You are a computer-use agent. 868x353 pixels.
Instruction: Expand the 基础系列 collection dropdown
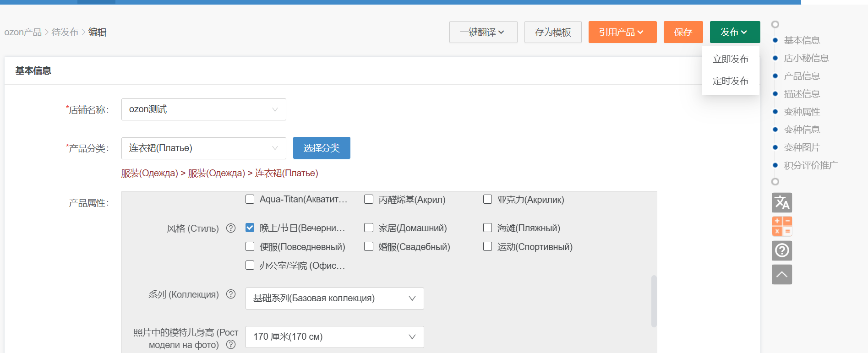click(334, 299)
